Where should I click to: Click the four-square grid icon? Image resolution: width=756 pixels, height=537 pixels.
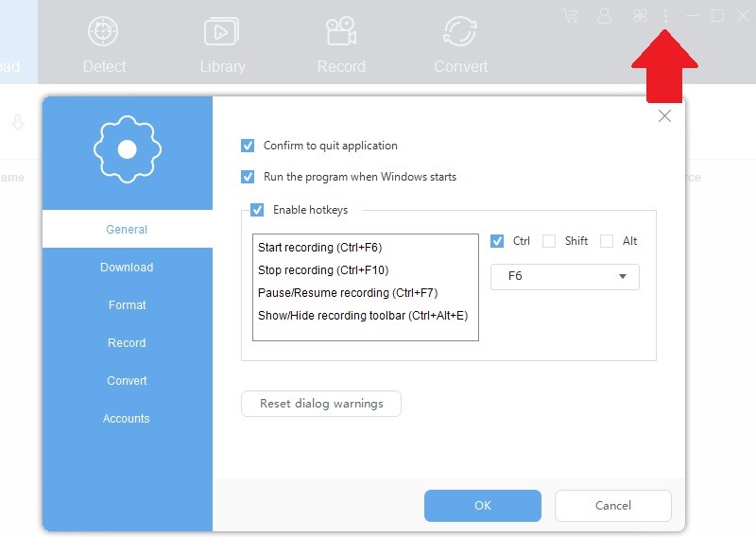pyautogui.click(x=640, y=15)
